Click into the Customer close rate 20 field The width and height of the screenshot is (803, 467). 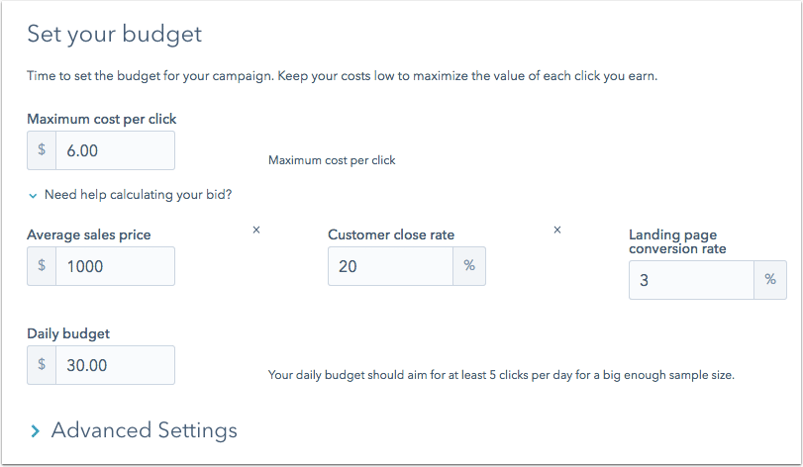tap(391, 266)
